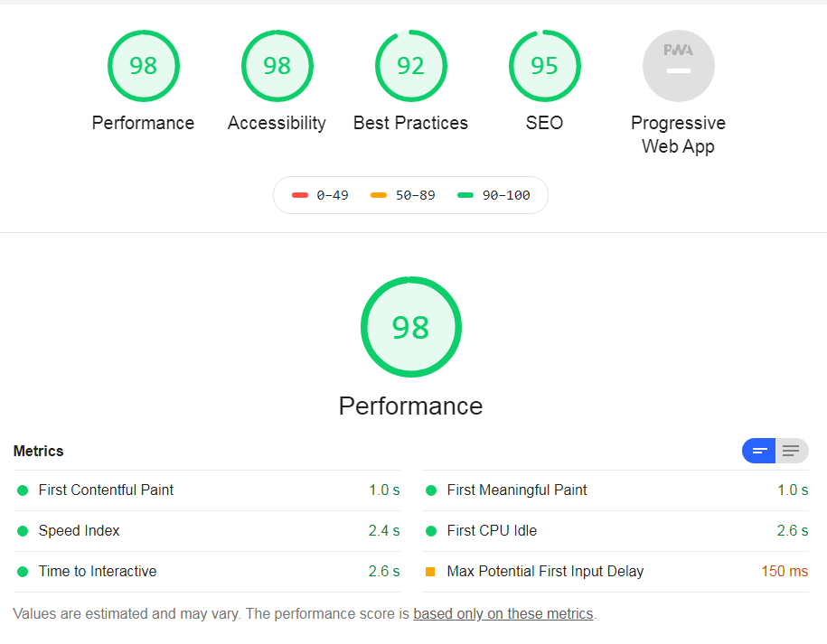Click the First Meaningful Paint metric row
Screen dimensions: 827x644
[517, 490]
